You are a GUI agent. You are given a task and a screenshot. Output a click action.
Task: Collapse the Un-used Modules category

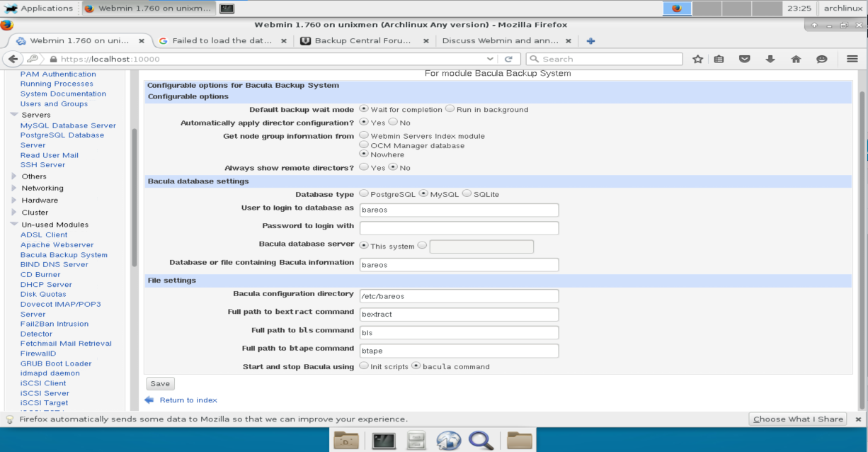click(14, 225)
